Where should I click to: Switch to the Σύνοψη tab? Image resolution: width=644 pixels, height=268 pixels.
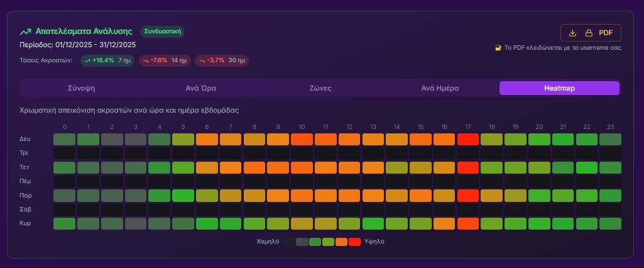(81, 88)
